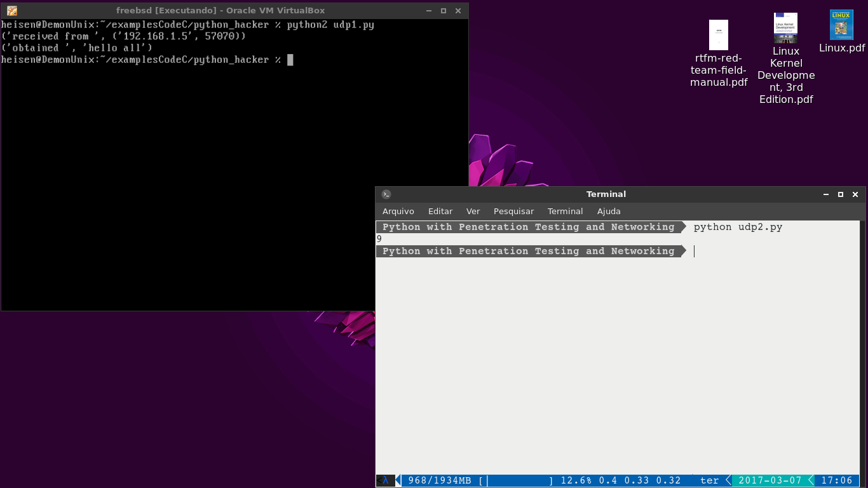Image resolution: width=868 pixels, height=488 pixels.
Task: Open the Pesquisar menu
Action: 513,212
